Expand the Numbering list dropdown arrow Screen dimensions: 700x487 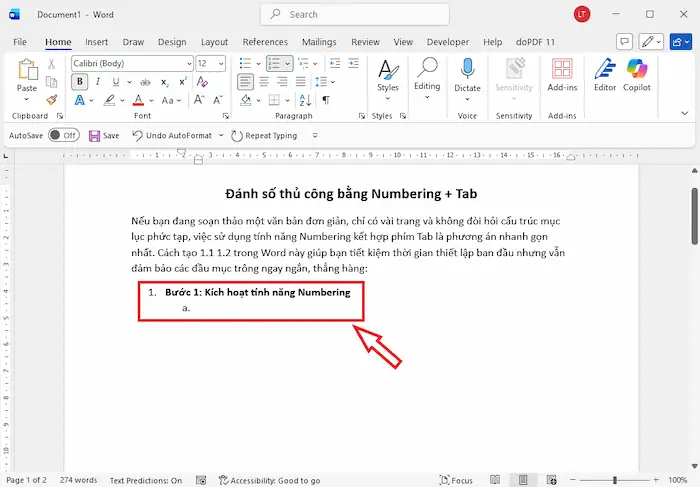[288, 63]
